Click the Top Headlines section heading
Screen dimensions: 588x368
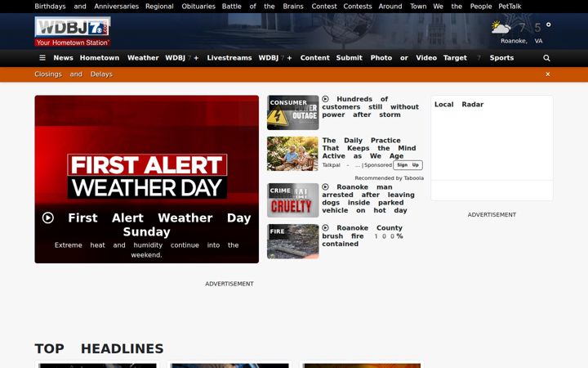coord(99,348)
